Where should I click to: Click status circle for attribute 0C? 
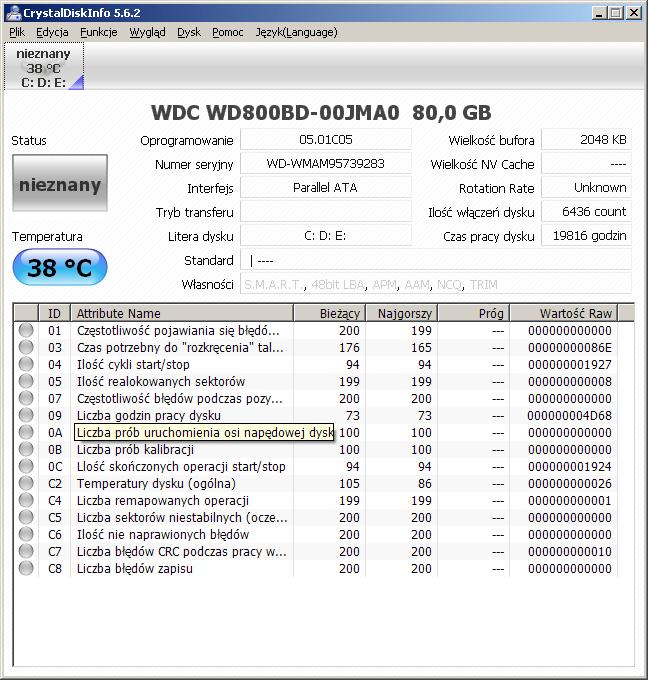pos(26,466)
